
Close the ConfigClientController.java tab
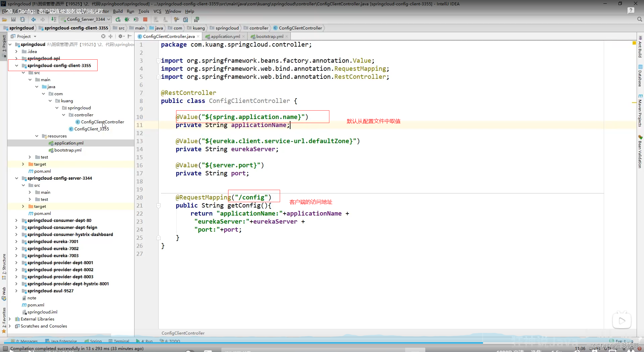(x=198, y=37)
